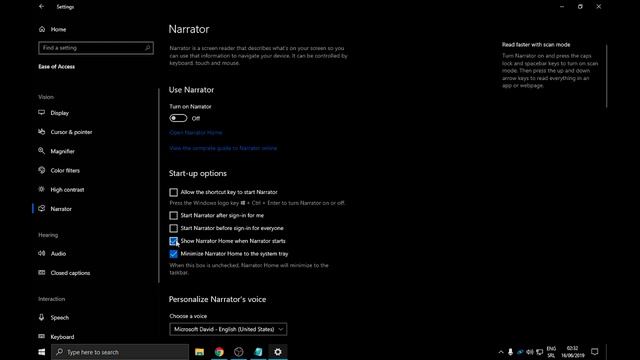Open Google Chrome from the taskbar
Viewport: 640px width, 360px height.
pyautogui.click(x=219, y=352)
